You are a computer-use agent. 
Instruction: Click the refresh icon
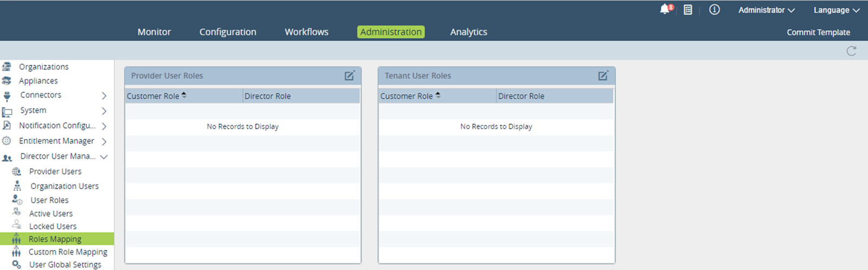pyautogui.click(x=851, y=51)
